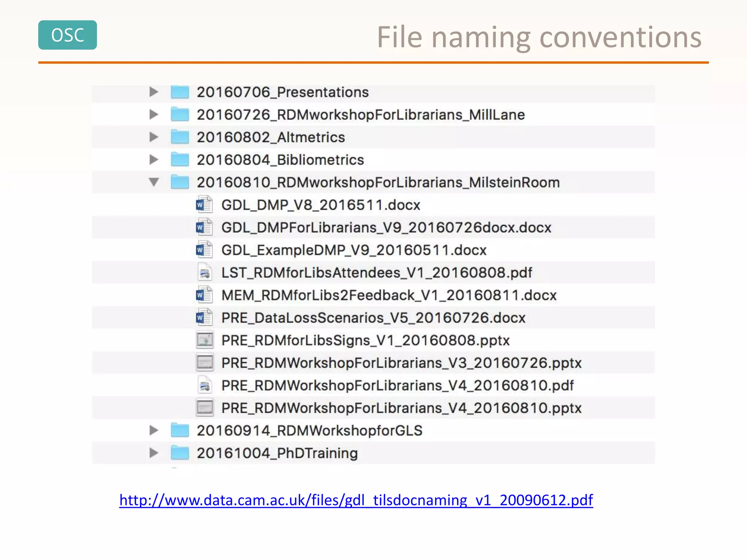747x560 pixels.
Task: Click Word icon for GDL_DMP_V8_2016511.docx
Action: 204,205
